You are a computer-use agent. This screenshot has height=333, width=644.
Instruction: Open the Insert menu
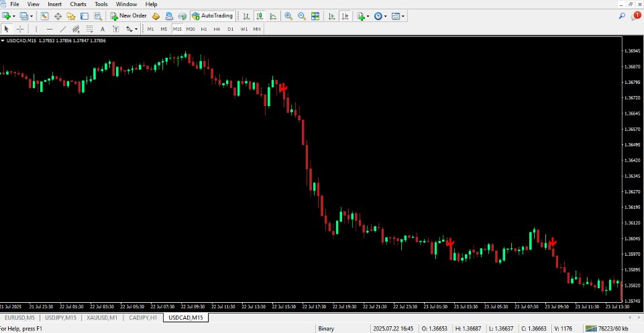coord(54,4)
